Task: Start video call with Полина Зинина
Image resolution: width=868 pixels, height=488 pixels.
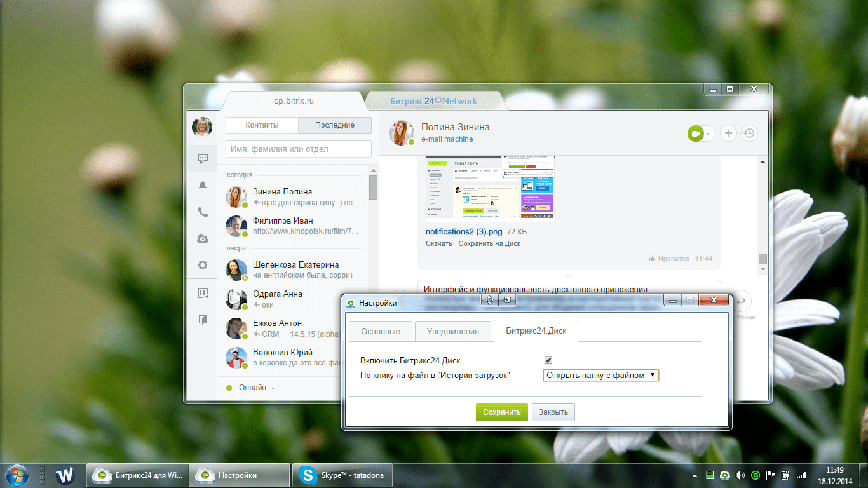Action: (696, 133)
